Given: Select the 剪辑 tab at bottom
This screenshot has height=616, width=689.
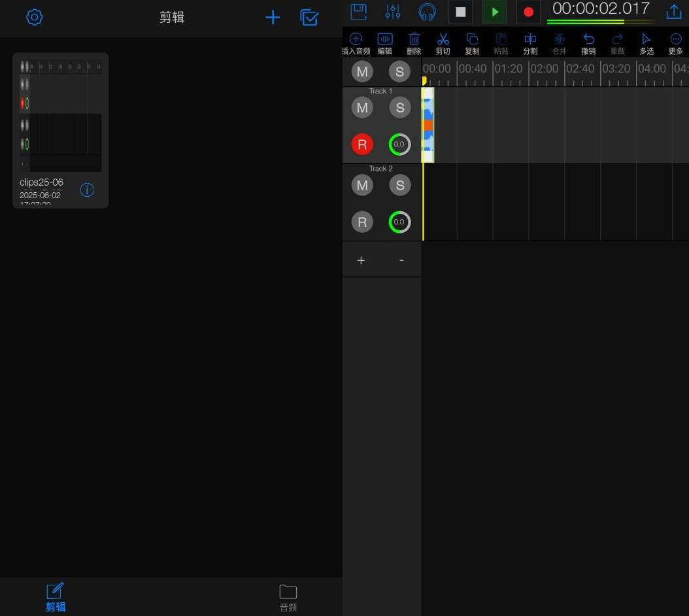Looking at the screenshot, I should [56, 597].
